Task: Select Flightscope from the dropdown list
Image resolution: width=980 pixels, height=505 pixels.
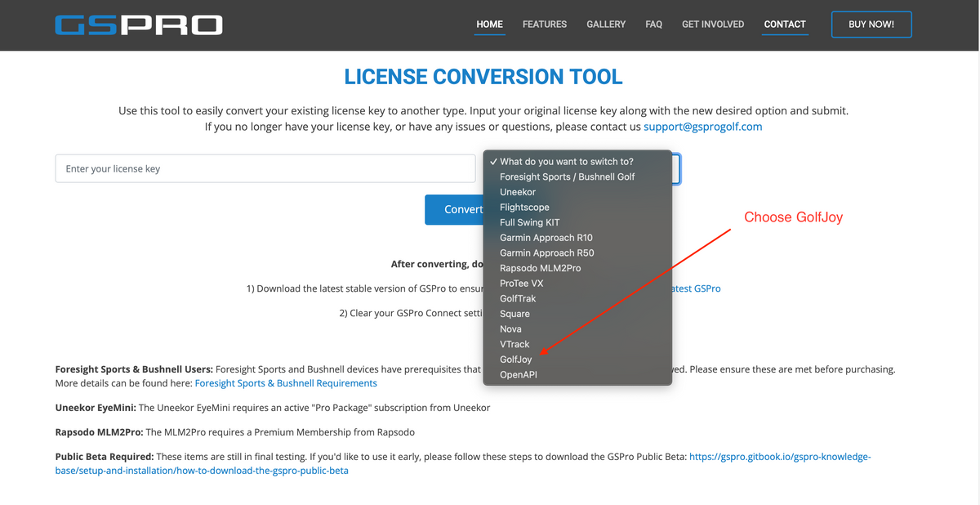Action: point(577,208)
